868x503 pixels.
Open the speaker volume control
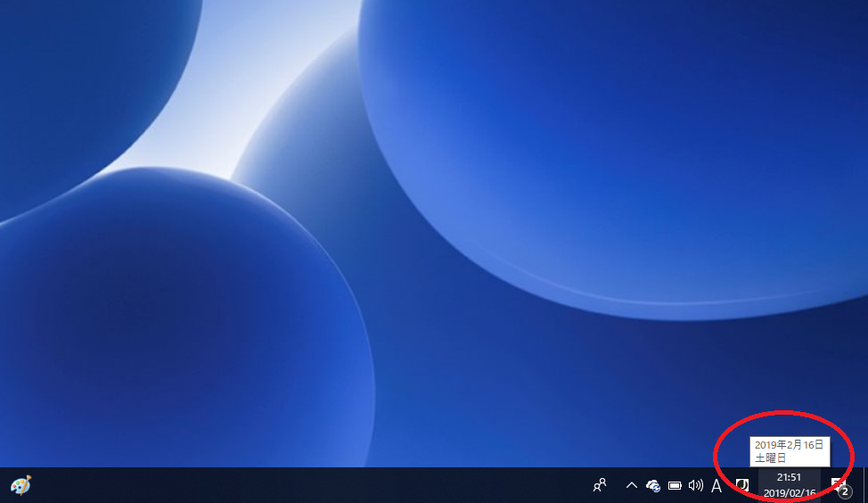tap(696, 486)
